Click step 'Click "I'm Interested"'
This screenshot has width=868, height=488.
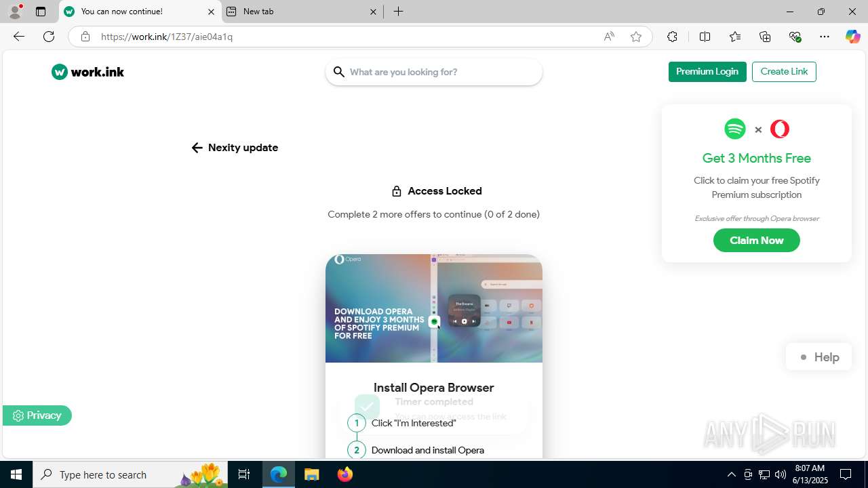[414, 423]
